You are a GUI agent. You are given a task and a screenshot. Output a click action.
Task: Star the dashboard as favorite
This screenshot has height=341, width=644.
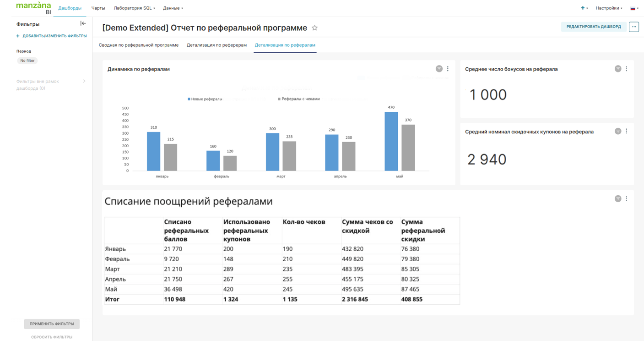coord(314,28)
